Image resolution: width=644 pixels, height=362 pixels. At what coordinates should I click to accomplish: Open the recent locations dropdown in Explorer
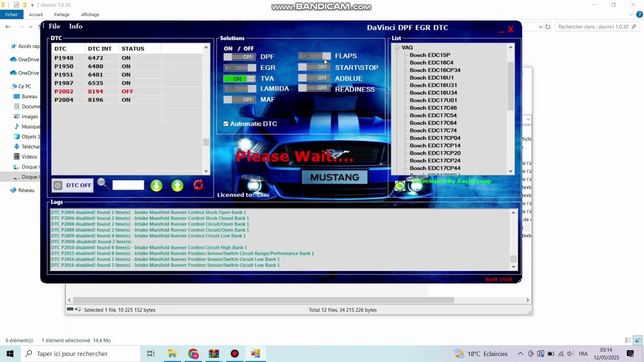(x=31, y=27)
